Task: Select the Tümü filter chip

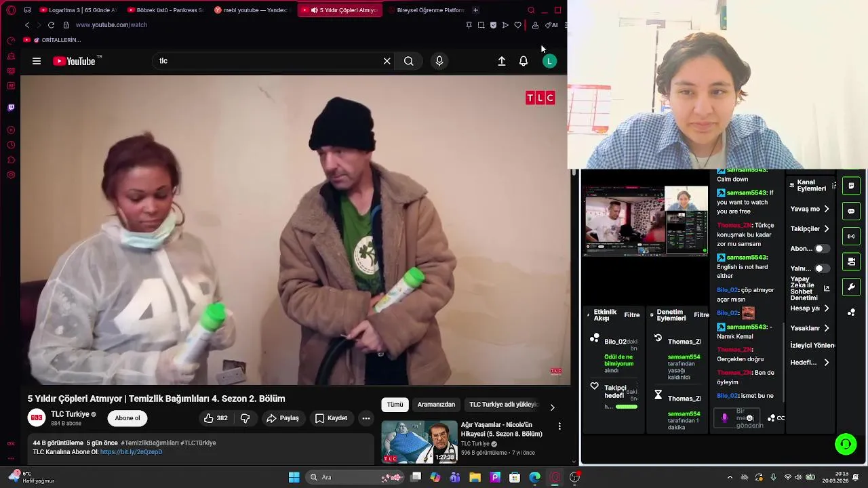Action: (395, 405)
